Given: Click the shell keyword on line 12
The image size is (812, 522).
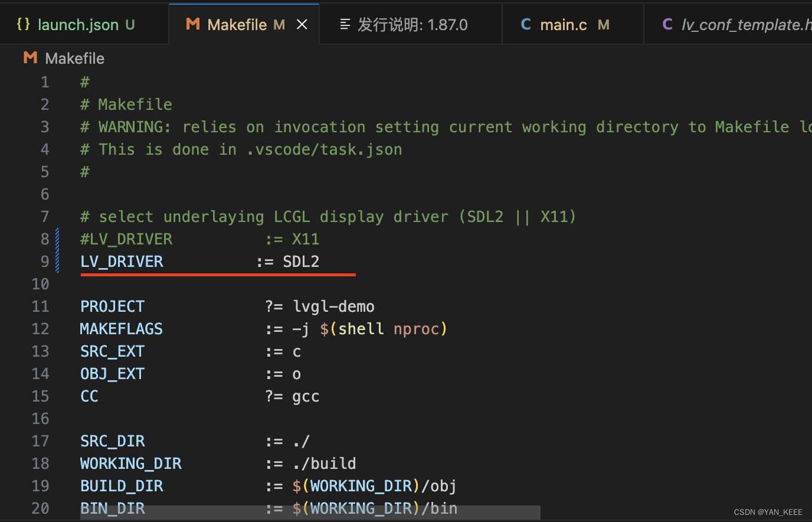Looking at the screenshot, I should click(361, 329).
